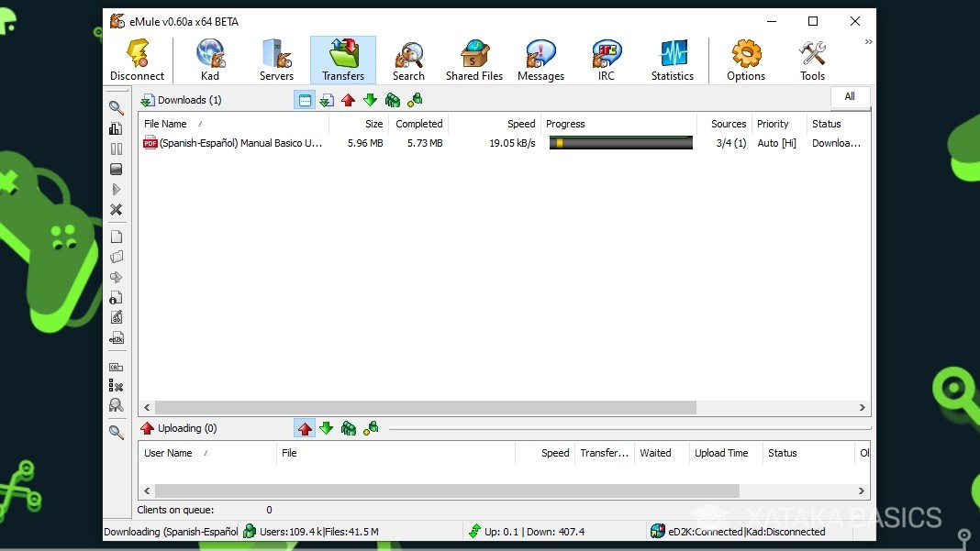Open the Tools icon

(x=811, y=58)
